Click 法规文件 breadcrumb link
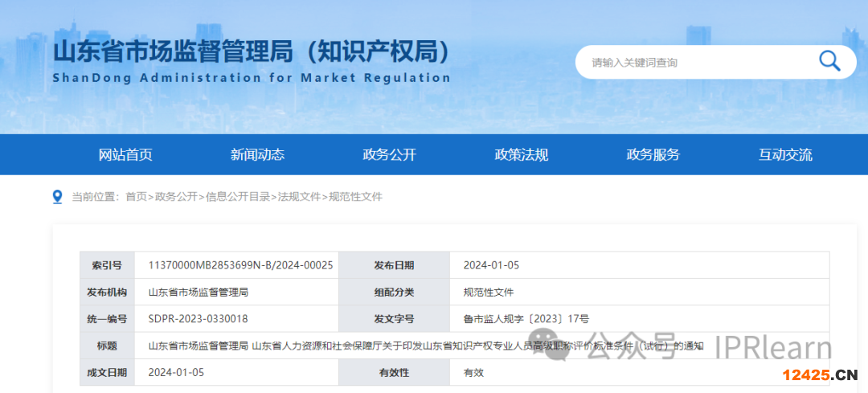The width and height of the screenshot is (868, 393). (x=300, y=196)
